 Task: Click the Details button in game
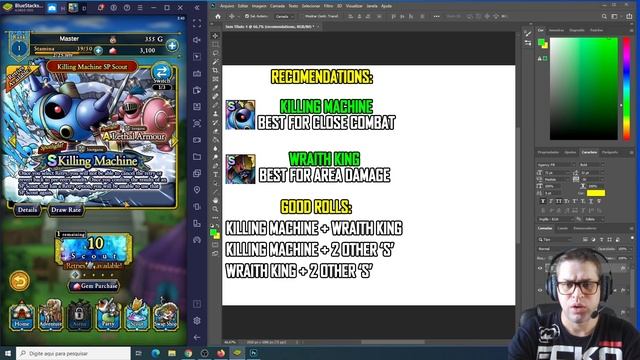27,210
